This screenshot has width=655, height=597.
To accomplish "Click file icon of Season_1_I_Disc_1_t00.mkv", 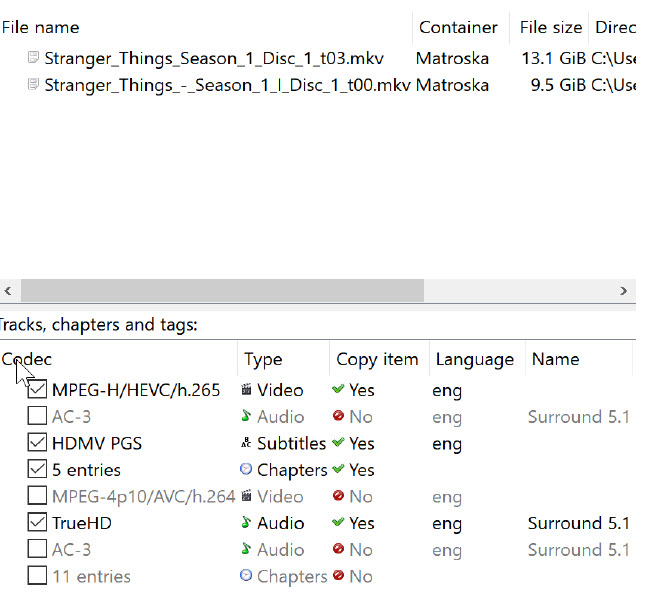I will point(33,85).
